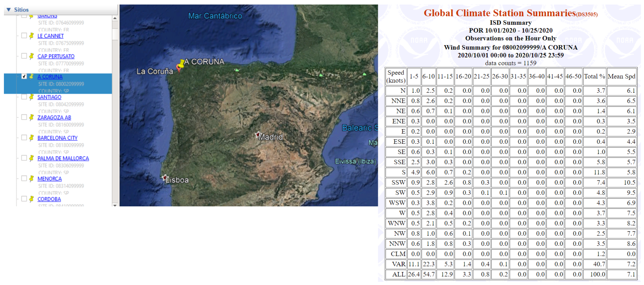
Task: Open the LE CANNET site link
Action: [x=50, y=36]
